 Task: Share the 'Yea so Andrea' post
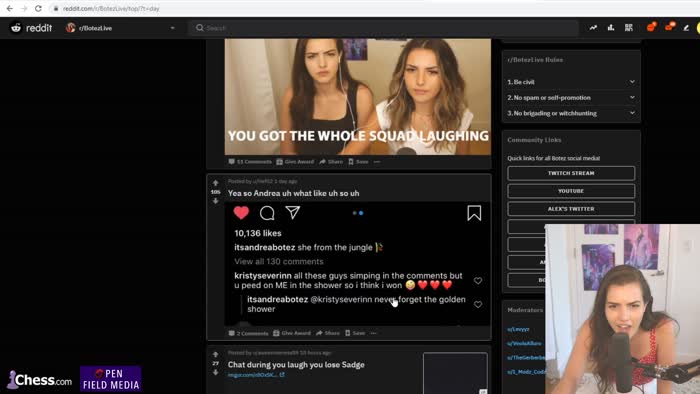tap(328, 333)
